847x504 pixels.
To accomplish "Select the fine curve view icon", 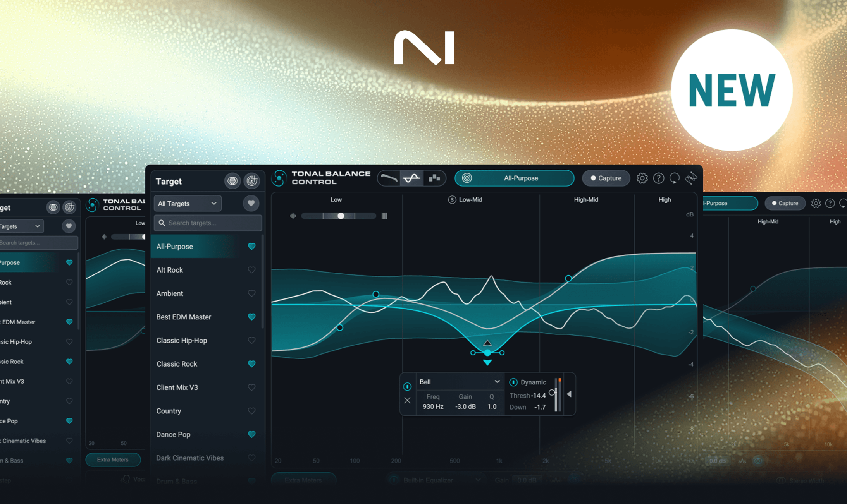I will (x=411, y=178).
